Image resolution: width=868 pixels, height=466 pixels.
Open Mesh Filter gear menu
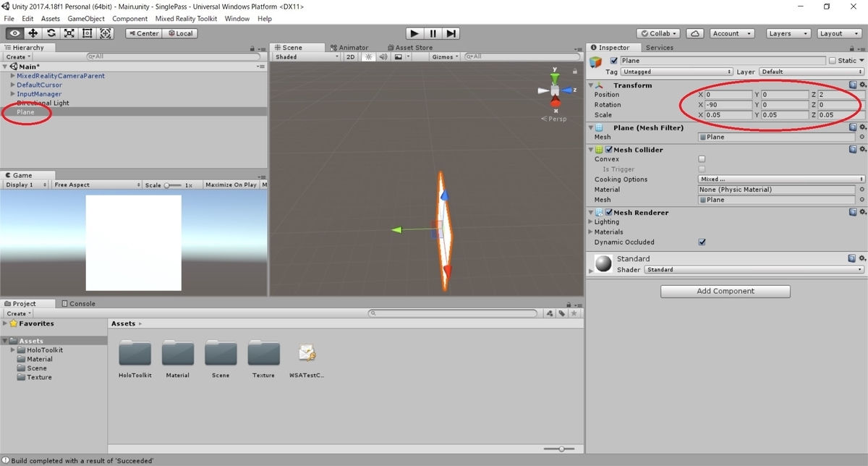(x=861, y=127)
